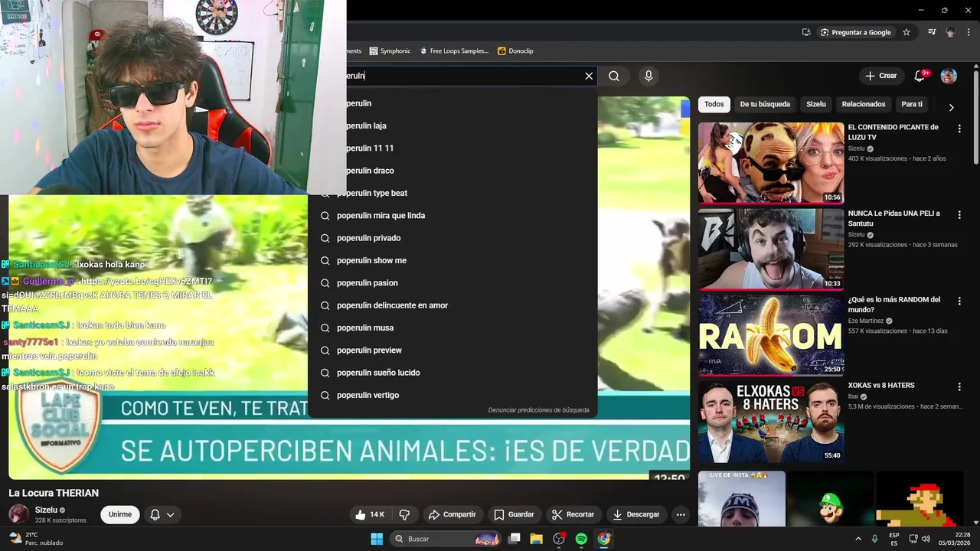This screenshot has height=551, width=980.
Task: Open the Windows Start menu
Action: [x=377, y=539]
